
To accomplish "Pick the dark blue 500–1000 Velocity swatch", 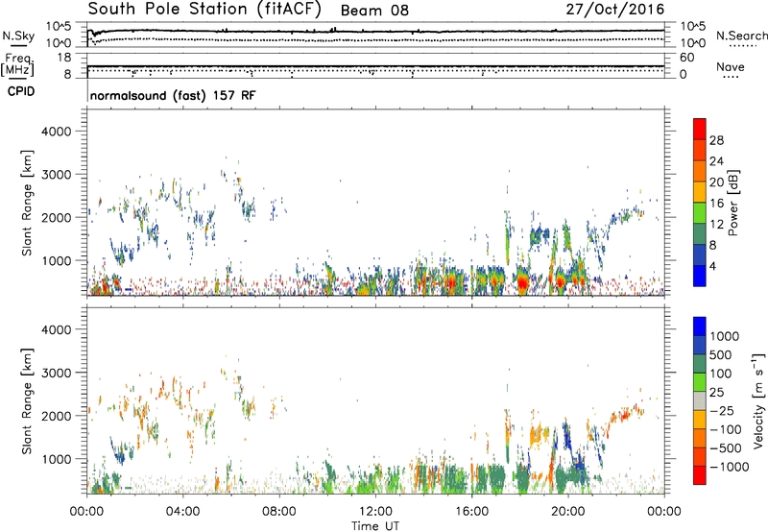I will (x=700, y=345).
